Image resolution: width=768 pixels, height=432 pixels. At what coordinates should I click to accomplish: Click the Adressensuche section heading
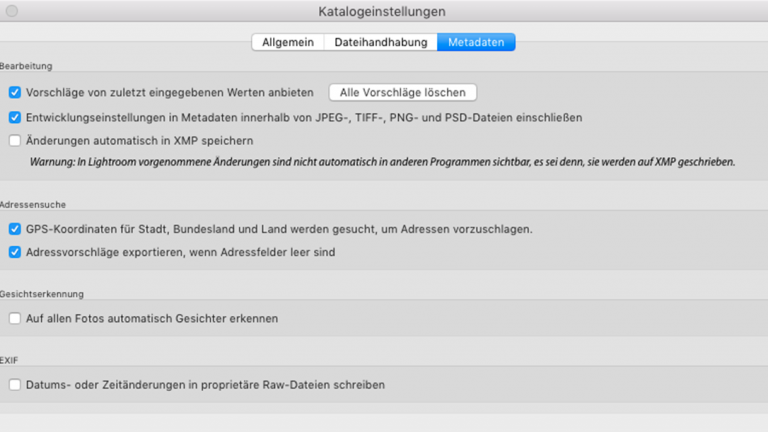(x=32, y=202)
